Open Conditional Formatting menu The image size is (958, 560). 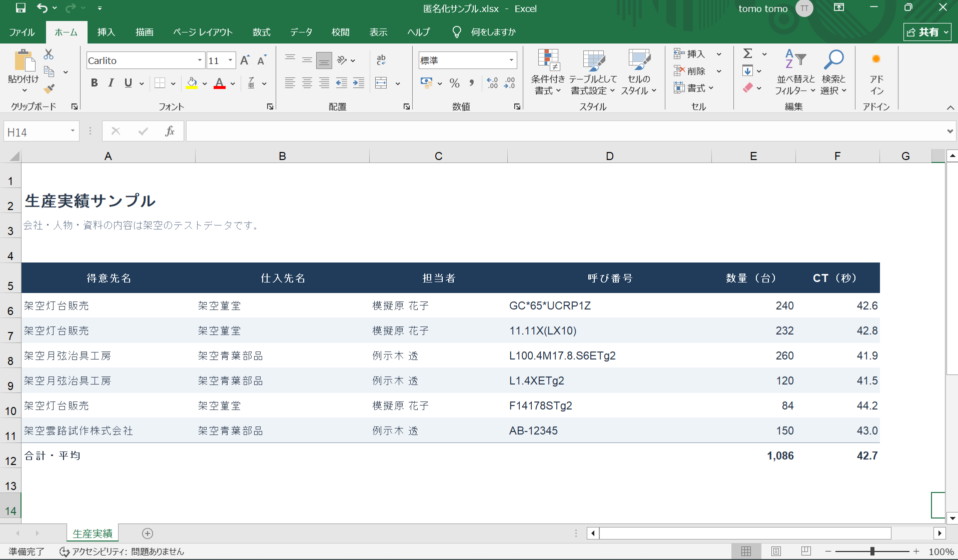548,72
